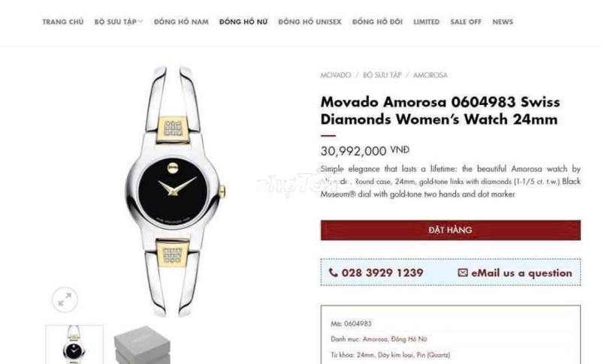Click BỘ SƯU TẬP breadcrumb link
Image resolution: width=601 pixels, height=364 pixels.
382,75
